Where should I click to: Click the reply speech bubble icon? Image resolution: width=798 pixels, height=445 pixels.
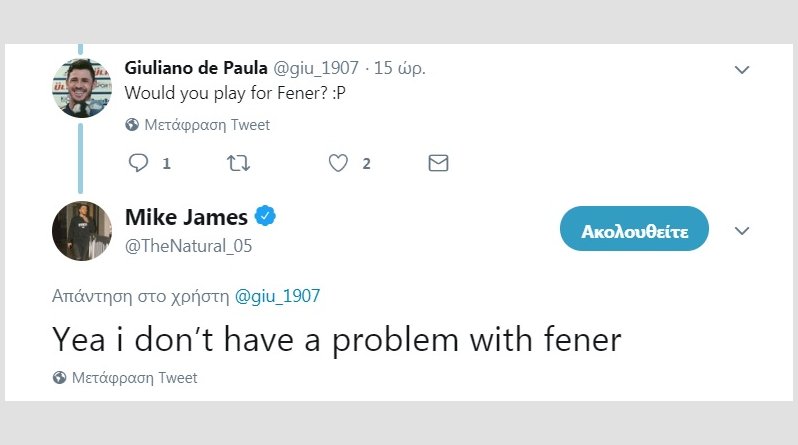coord(139,163)
